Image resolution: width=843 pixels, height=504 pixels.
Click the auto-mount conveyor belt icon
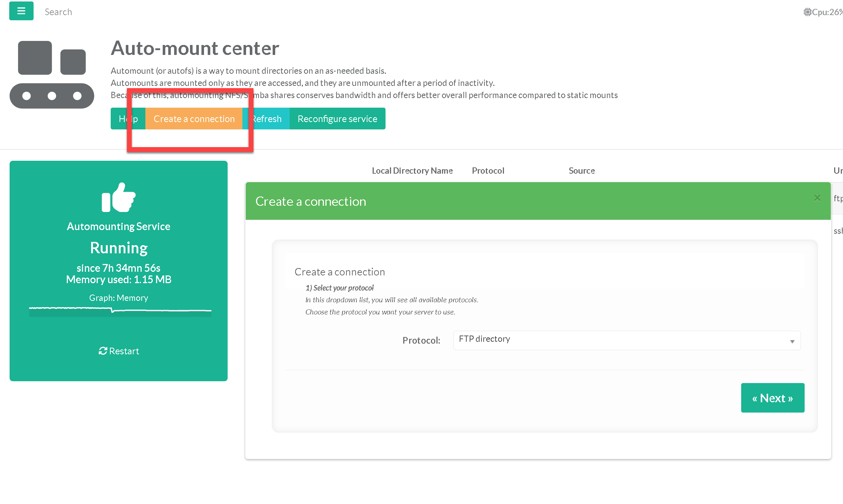[x=52, y=74]
